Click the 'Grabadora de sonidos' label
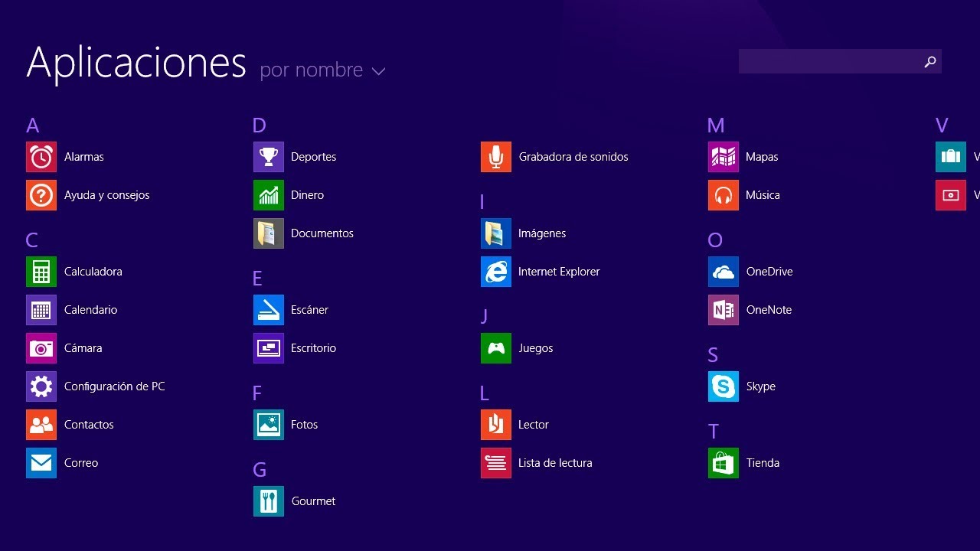 573,157
